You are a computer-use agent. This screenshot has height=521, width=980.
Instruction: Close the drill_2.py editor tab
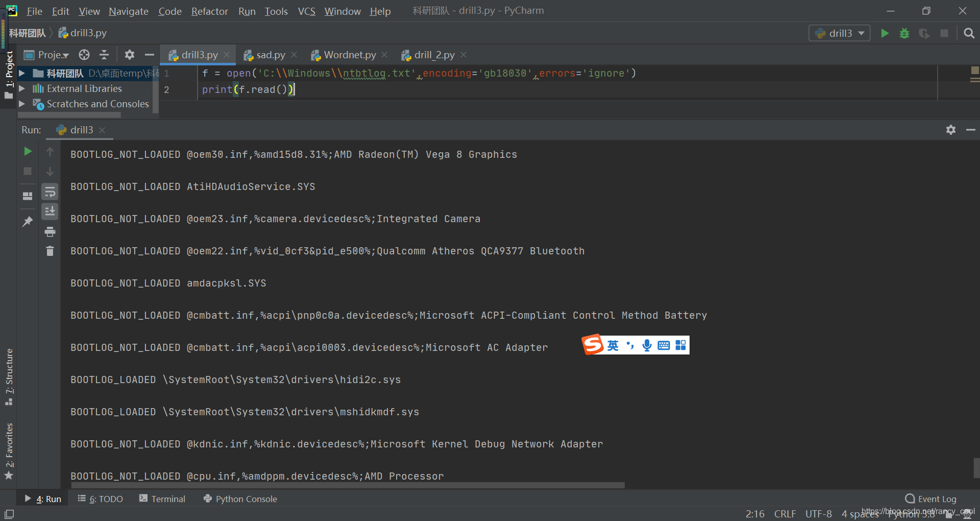[x=463, y=55]
